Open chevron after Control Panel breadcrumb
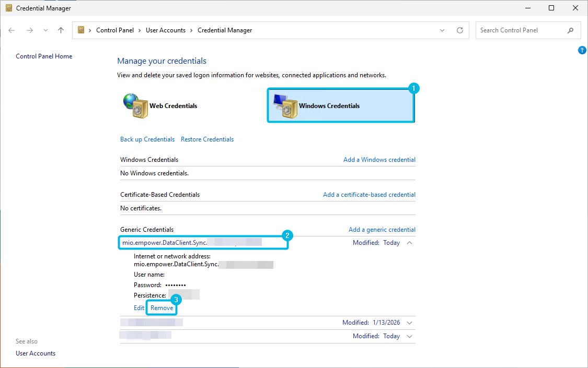 point(140,30)
